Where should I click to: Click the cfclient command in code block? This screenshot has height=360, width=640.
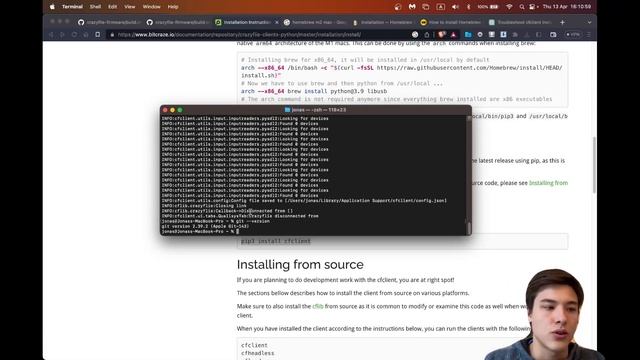[254, 345]
